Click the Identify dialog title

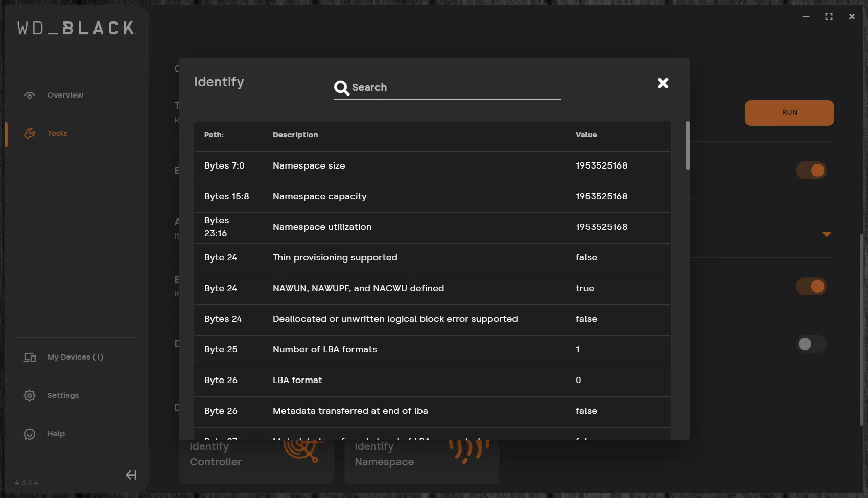(x=219, y=82)
